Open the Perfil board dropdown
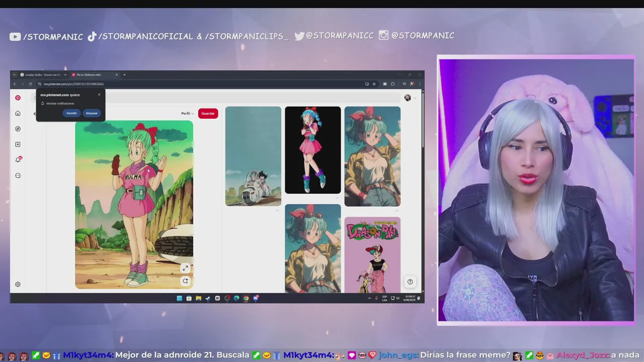The width and height of the screenshot is (644, 362). [187, 113]
